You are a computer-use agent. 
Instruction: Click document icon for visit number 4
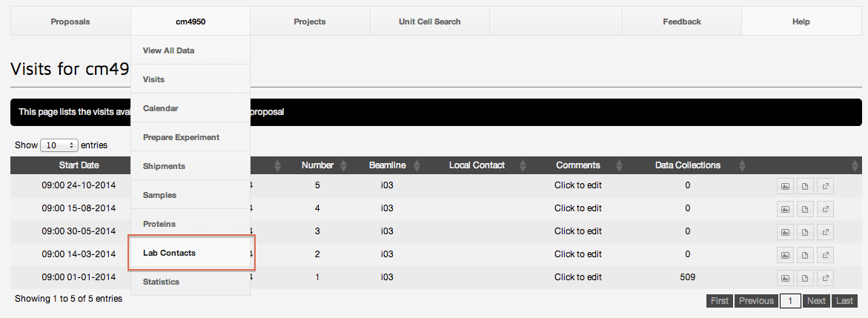806,209
